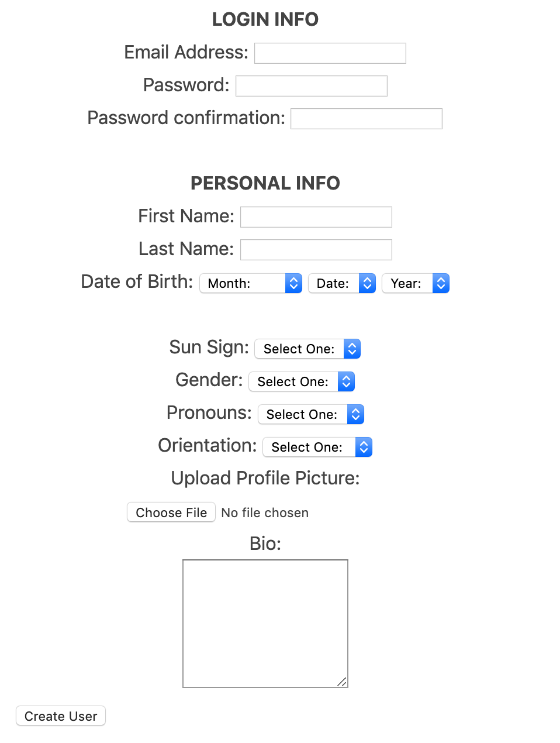Click the blue stepper arrows on Year
This screenshot has height=743, width=560.
(441, 284)
